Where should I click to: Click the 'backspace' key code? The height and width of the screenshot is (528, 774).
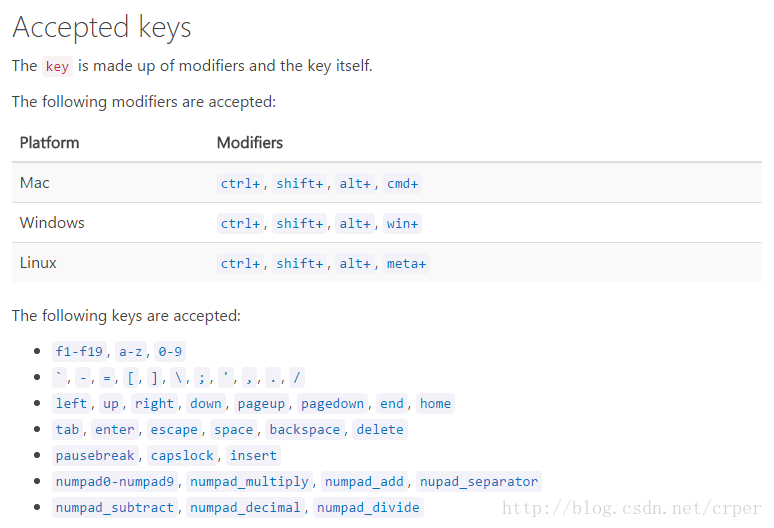[x=305, y=430]
